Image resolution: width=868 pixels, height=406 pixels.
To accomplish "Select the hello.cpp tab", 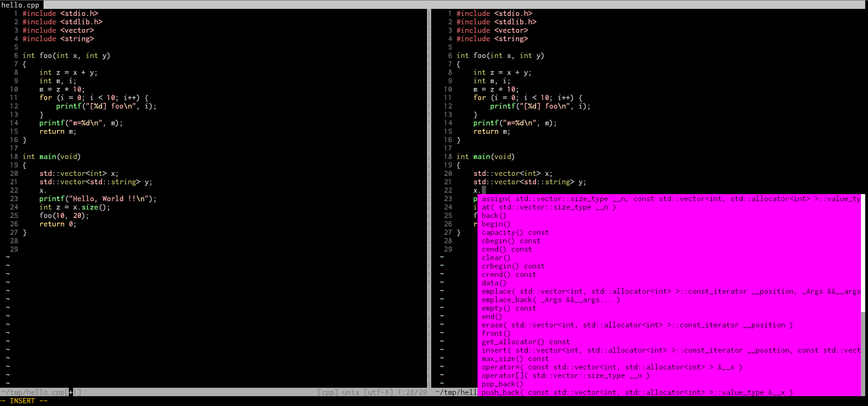I will [x=21, y=5].
